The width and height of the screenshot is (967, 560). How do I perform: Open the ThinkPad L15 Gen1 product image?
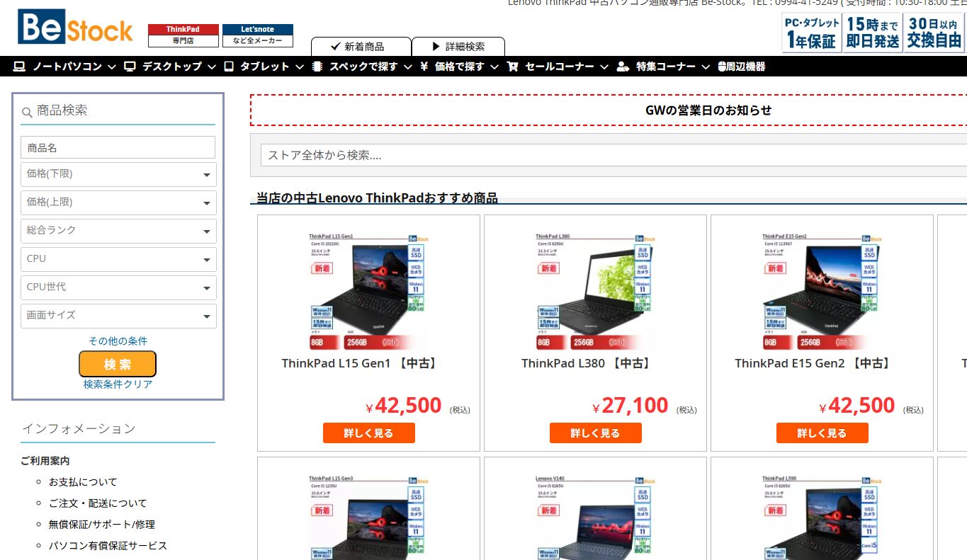pyautogui.click(x=368, y=291)
